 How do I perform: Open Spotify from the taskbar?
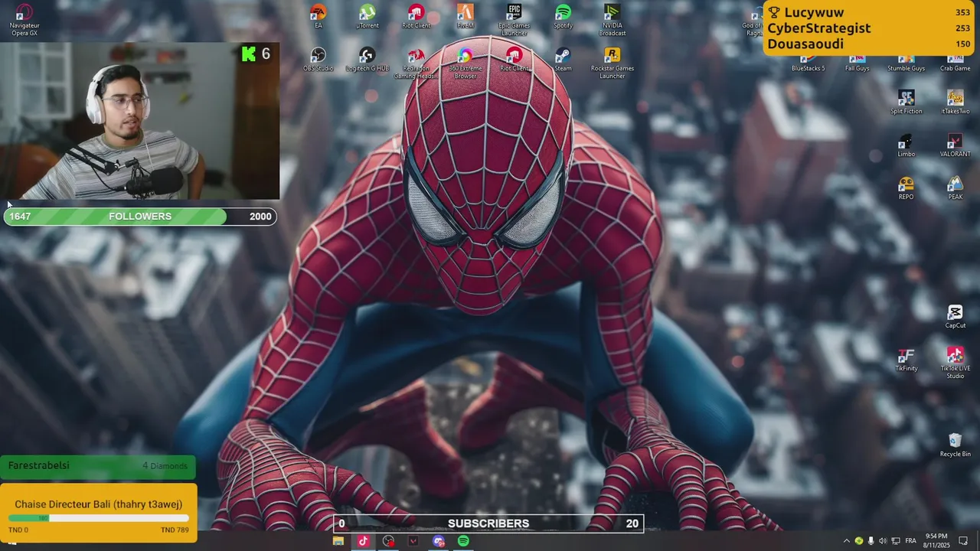(x=463, y=541)
